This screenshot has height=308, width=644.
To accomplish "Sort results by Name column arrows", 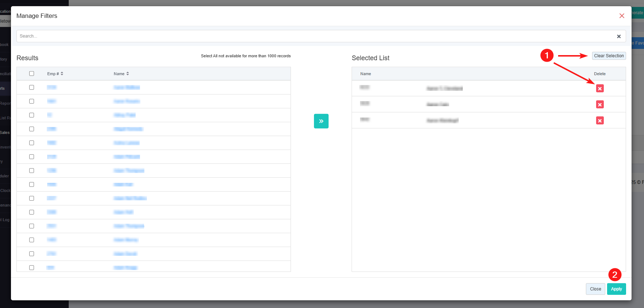I will tap(127, 74).
